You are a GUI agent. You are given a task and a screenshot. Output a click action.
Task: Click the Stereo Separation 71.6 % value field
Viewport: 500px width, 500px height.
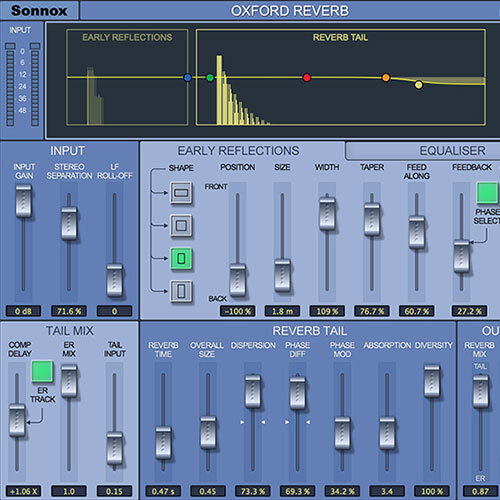click(x=69, y=311)
